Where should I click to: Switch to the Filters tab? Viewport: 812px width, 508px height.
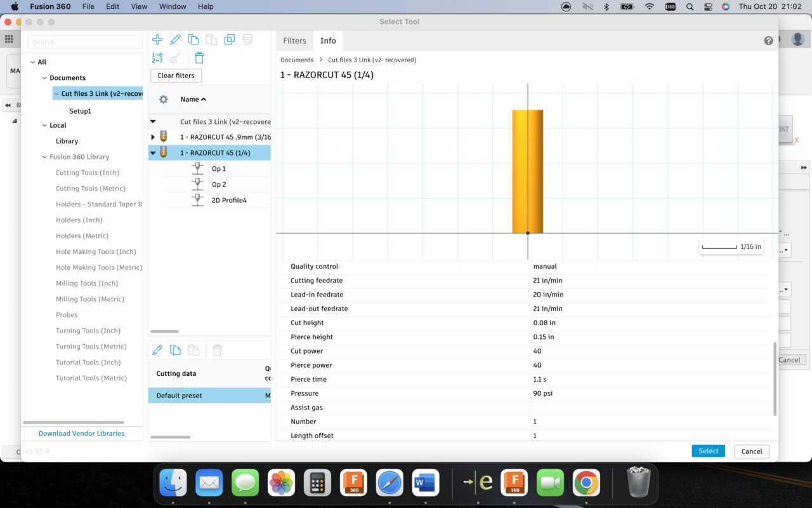click(294, 41)
